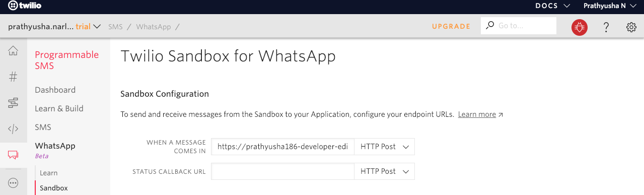Open the help question mark icon
The width and height of the screenshot is (644, 195).
click(x=607, y=27)
